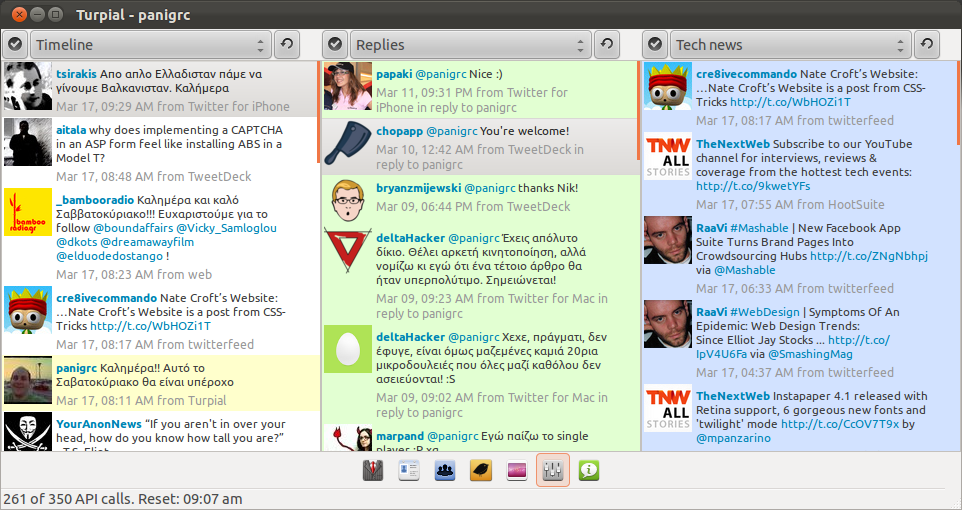The height and width of the screenshot is (510, 962).
Task: Mark all read in Timeline column
Action: [x=15, y=45]
